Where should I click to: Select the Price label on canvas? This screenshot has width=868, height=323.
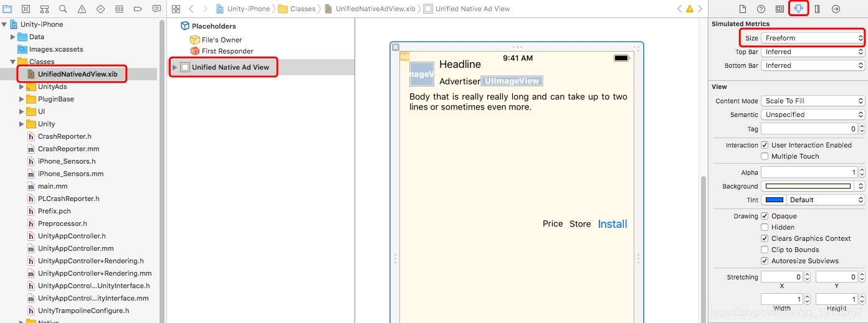click(553, 223)
